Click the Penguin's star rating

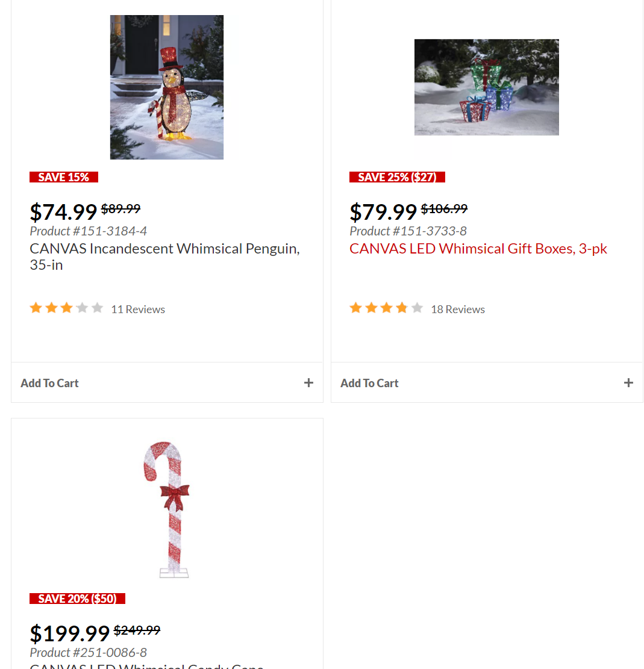pyautogui.click(x=66, y=308)
